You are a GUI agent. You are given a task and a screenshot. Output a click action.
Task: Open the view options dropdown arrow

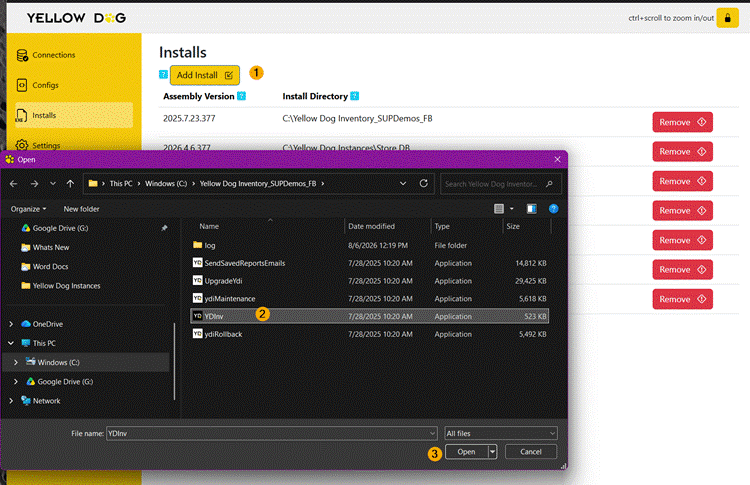(511, 209)
